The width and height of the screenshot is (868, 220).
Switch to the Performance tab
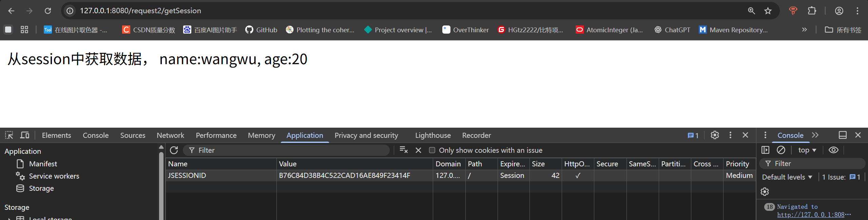[x=216, y=135]
